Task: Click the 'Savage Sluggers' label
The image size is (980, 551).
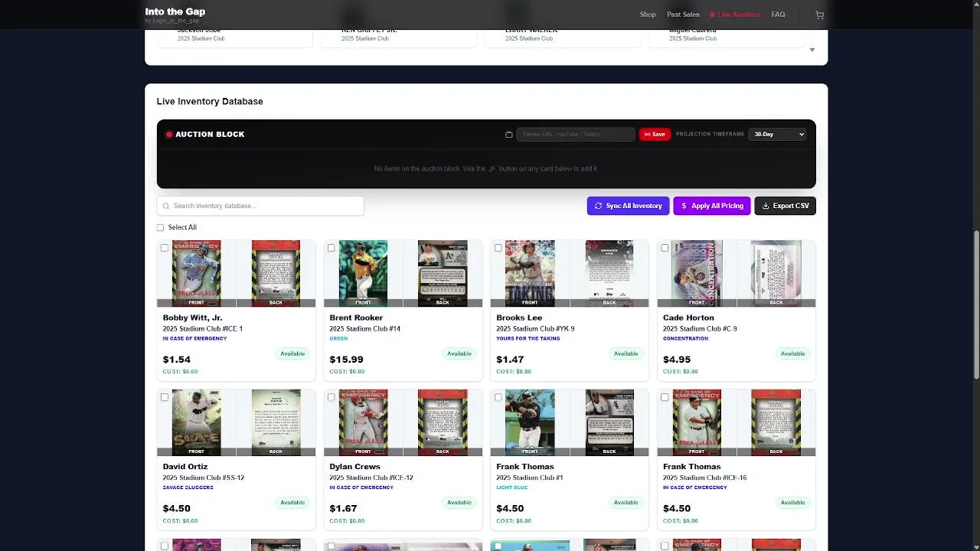Action: (188, 487)
